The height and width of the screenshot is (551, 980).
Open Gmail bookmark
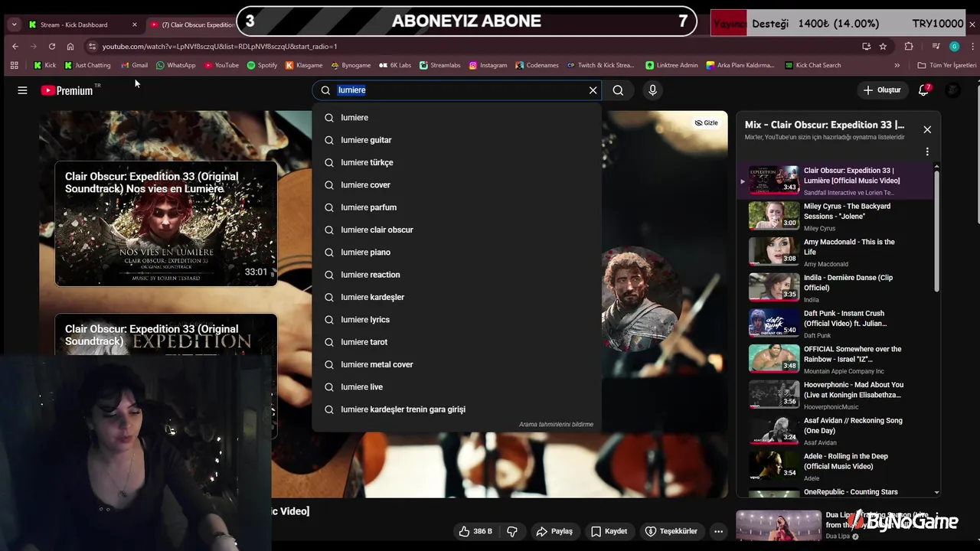coord(134,65)
